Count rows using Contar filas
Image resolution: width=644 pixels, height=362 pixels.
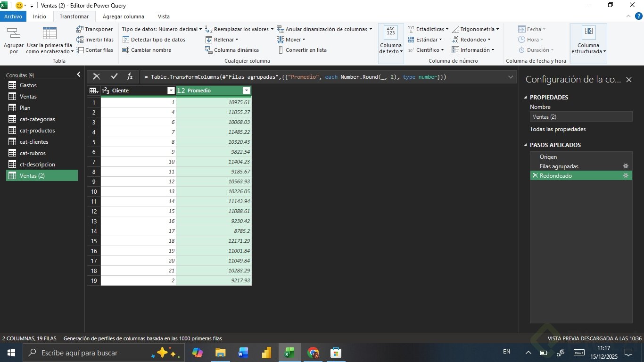point(95,50)
